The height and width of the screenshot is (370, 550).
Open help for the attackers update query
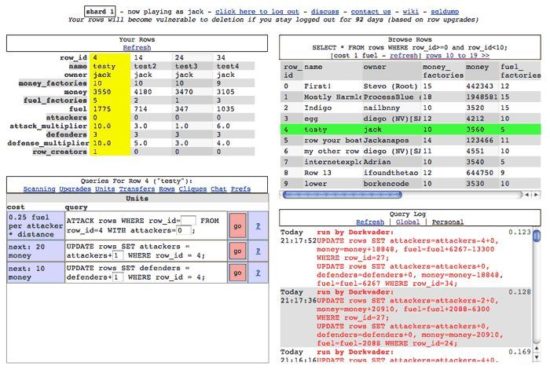pos(258,251)
